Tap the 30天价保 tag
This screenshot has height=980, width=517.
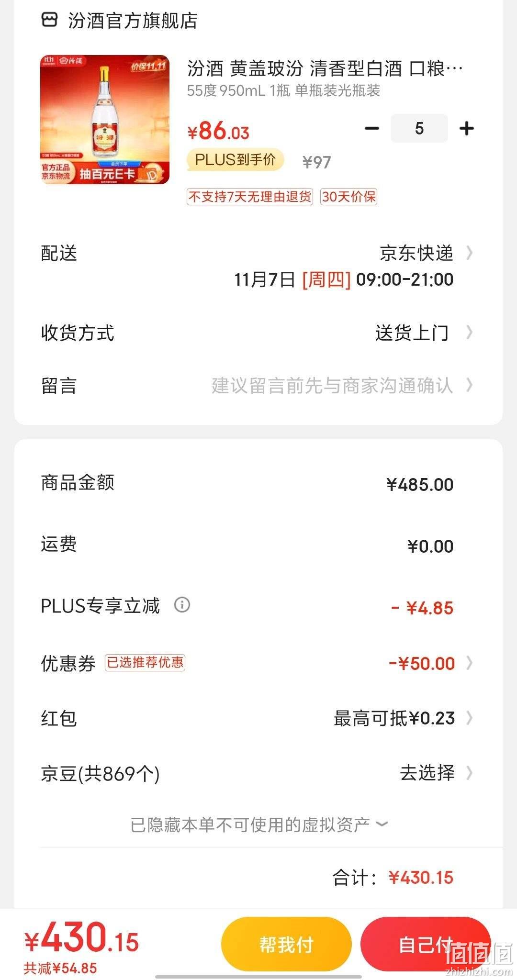pyautogui.click(x=349, y=197)
